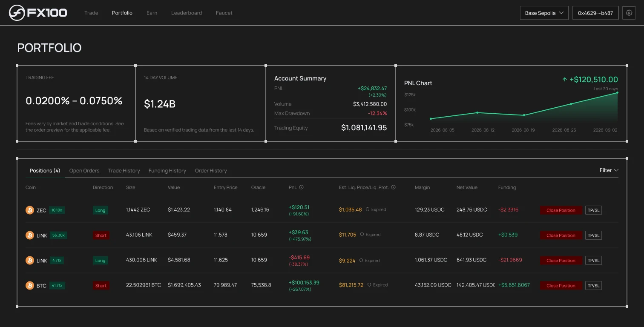The image size is (644, 327).
Task: Click shield icon next to $9.224
Action: click(361, 260)
